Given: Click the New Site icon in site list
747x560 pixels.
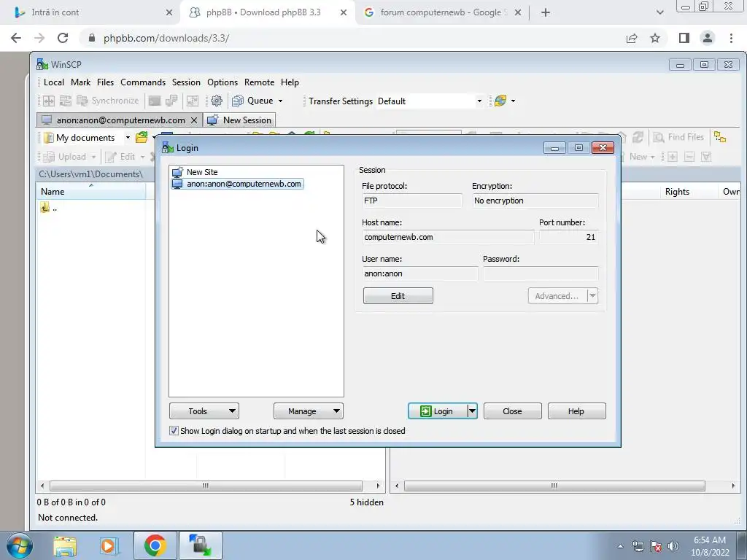Looking at the screenshot, I should tap(177, 172).
